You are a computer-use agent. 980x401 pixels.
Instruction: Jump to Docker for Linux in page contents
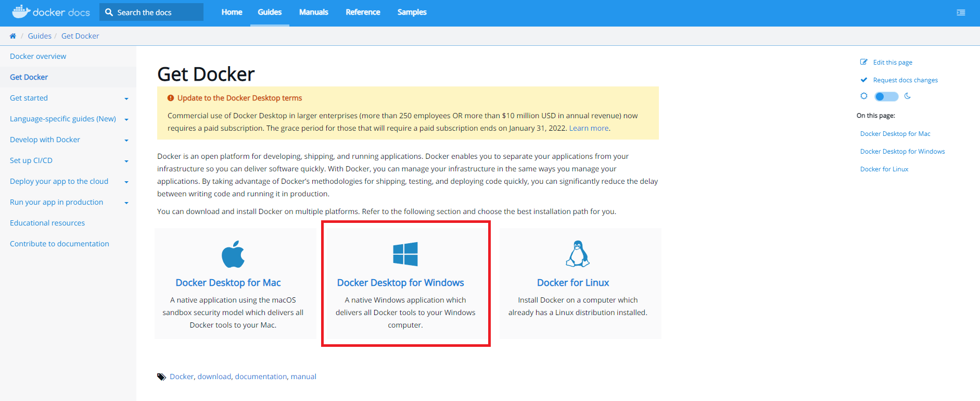click(x=884, y=169)
